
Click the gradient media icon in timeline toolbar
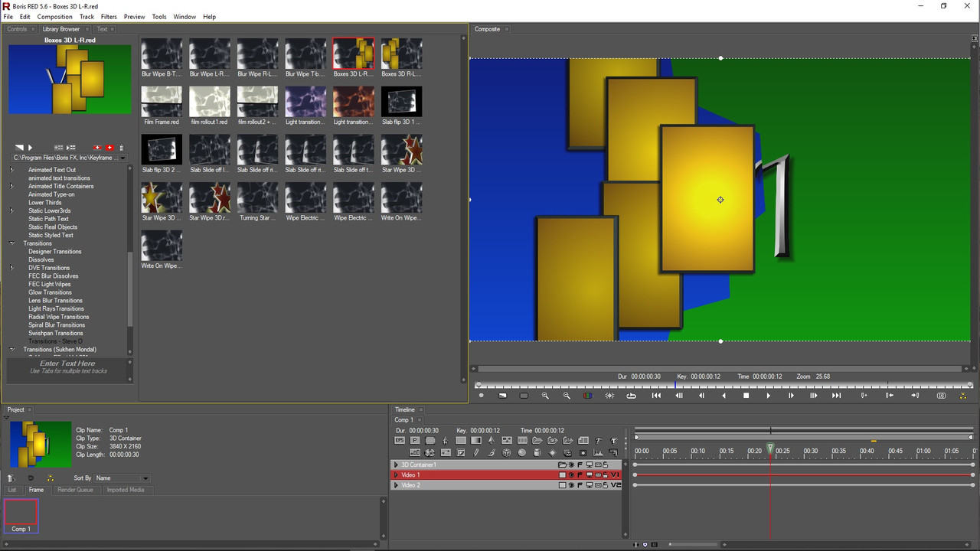tap(475, 441)
